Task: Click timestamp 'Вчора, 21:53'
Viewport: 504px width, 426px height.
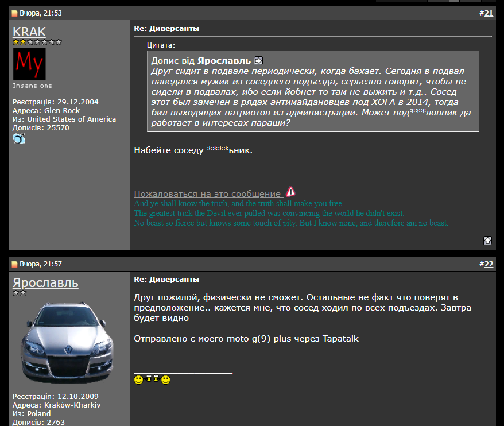Action: pyautogui.click(x=41, y=13)
